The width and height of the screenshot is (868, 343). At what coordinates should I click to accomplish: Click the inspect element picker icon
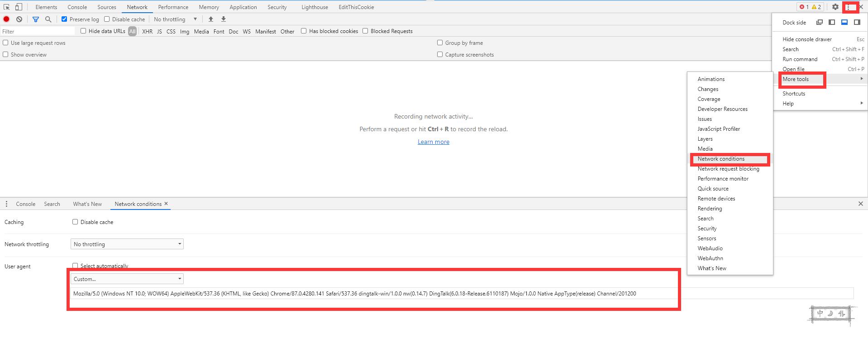coord(7,7)
